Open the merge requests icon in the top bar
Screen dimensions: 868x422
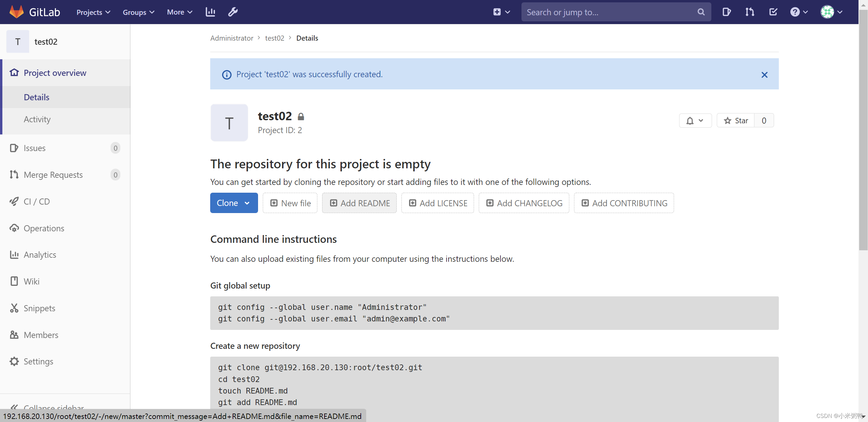(750, 12)
